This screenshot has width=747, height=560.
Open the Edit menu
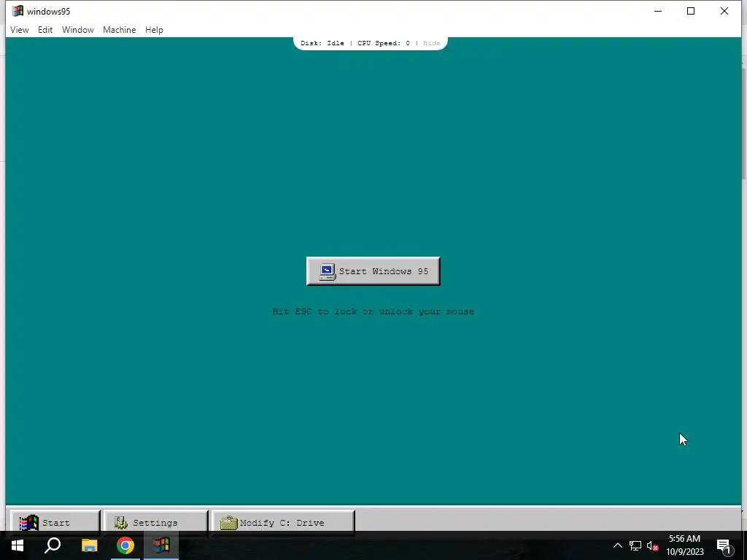pyautogui.click(x=45, y=29)
